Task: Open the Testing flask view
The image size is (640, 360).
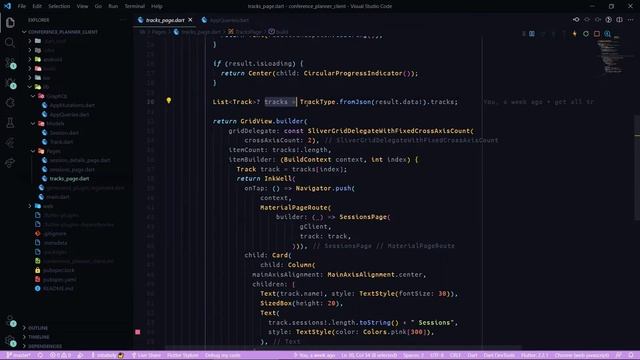Action: click(x=10, y=123)
